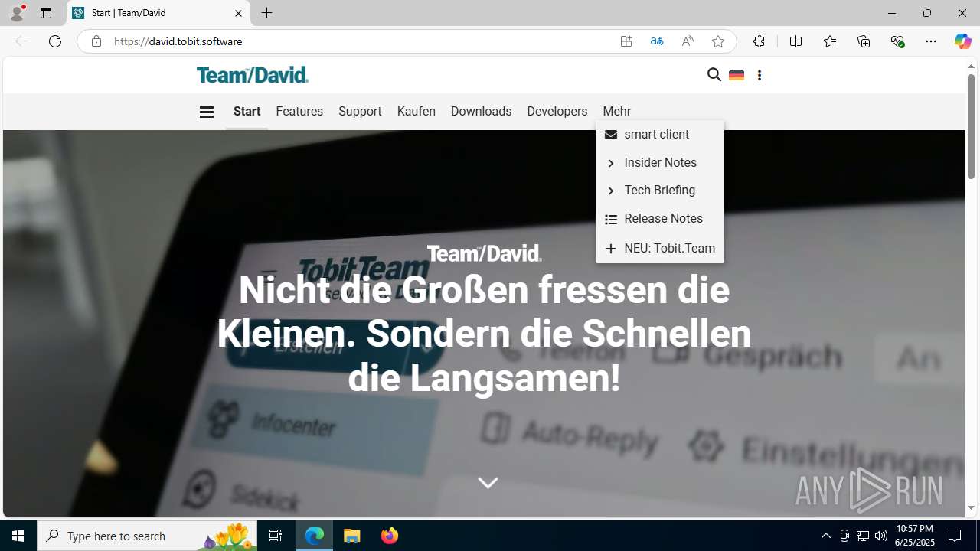Start Read aloud from address bar

(x=688, y=41)
